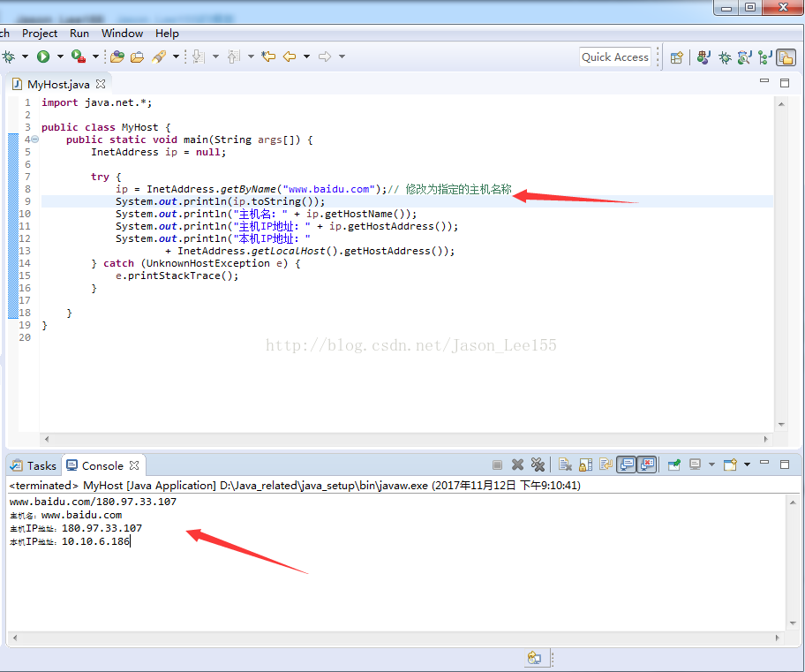Click the Previous Annotation up arrow icon

234,57
